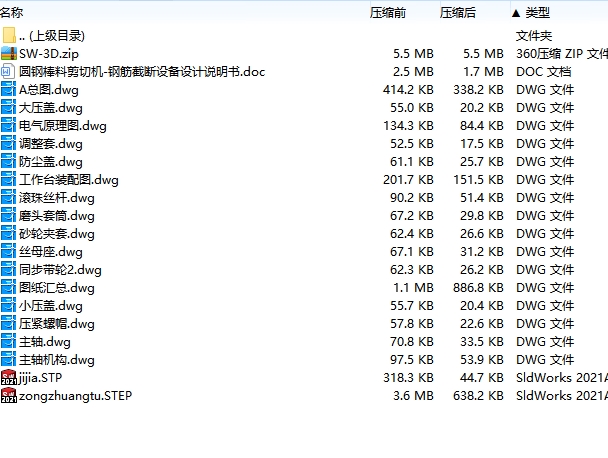Click the 44.7 KB compressed size value
Viewport: 608px width, 458px height.
point(482,377)
